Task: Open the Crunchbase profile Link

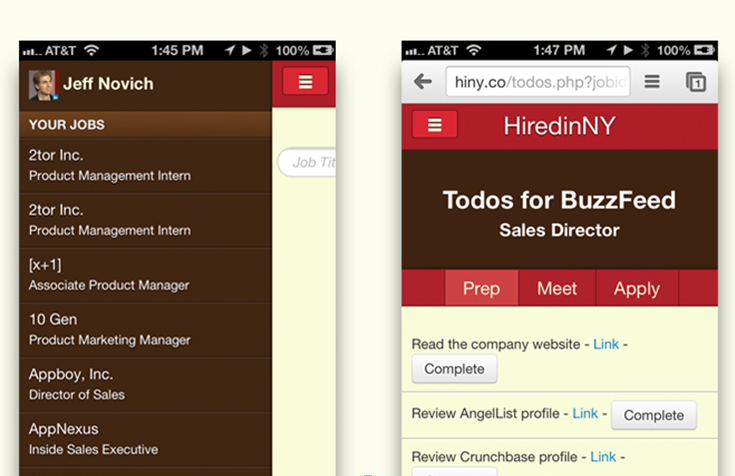Action: point(603,457)
